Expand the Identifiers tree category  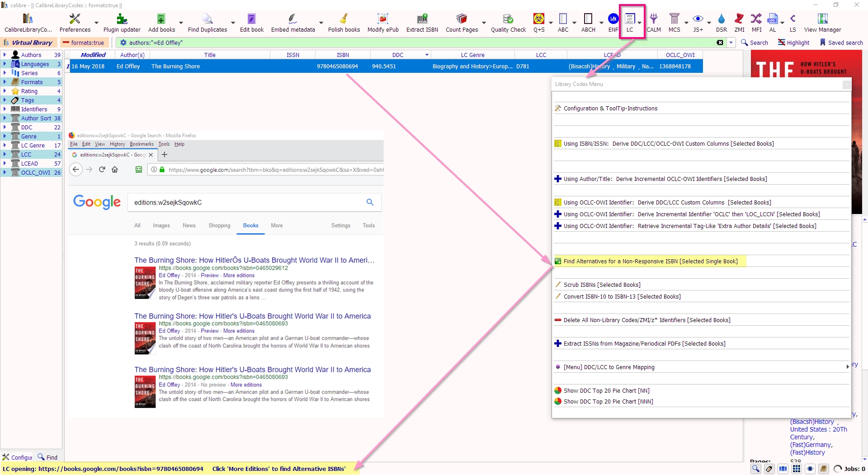point(5,109)
